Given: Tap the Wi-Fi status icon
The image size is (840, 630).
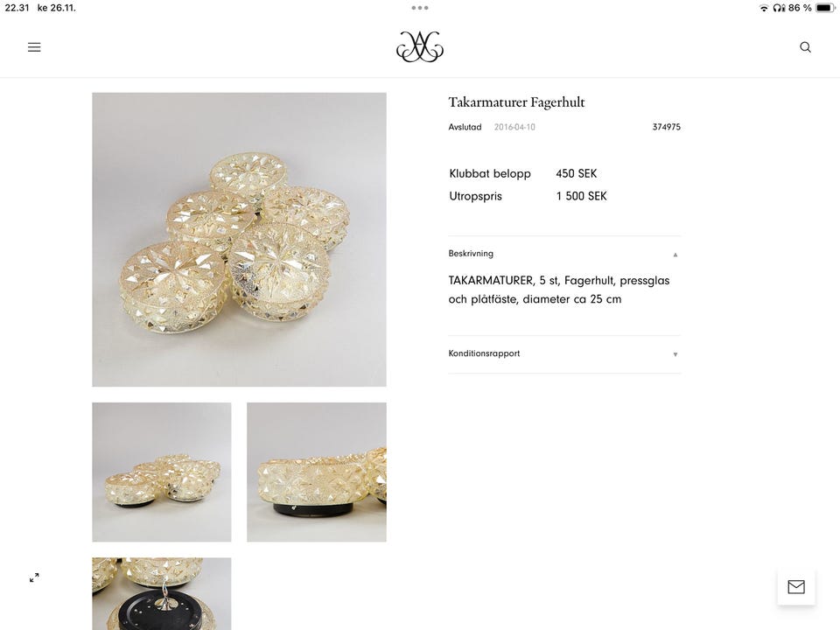Looking at the screenshot, I should pos(763,8).
